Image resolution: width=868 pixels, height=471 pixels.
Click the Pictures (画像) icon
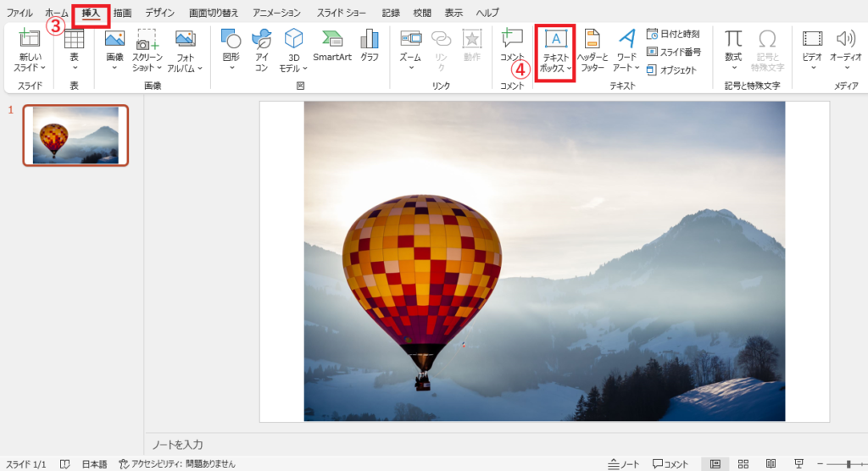pos(114,39)
